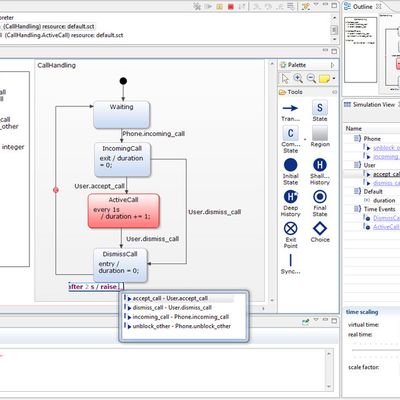Select the Waiting state
The width and height of the screenshot is (400, 400).
[x=122, y=115]
